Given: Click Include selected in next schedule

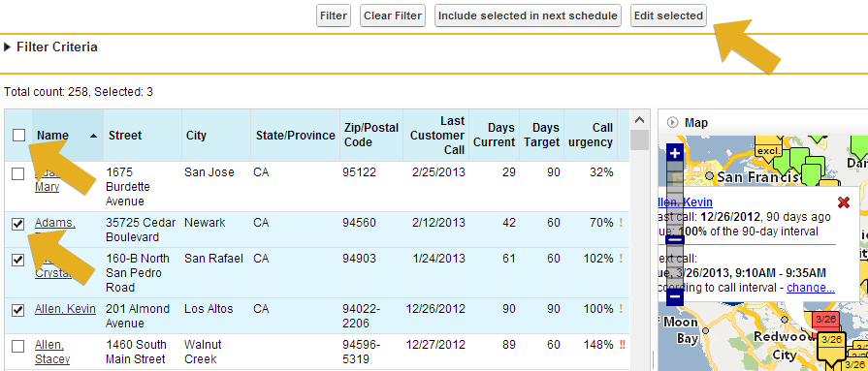Looking at the screenshot, I should [x=528, y=15].
